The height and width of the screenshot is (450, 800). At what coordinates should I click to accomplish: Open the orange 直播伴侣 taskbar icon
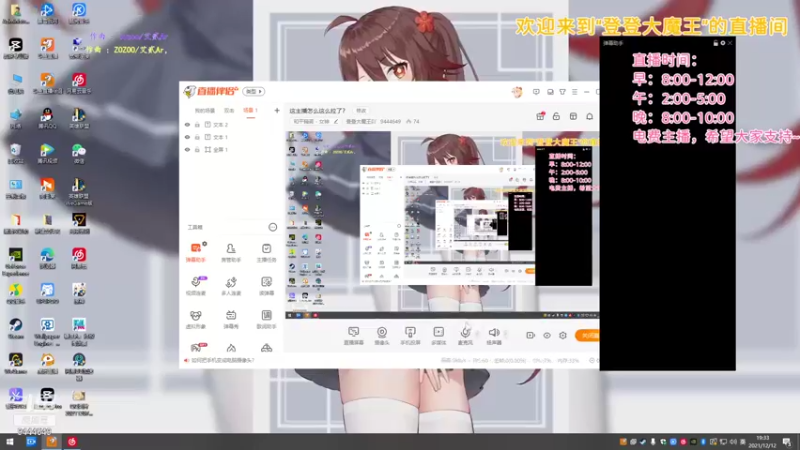click(x=52, y=441)
